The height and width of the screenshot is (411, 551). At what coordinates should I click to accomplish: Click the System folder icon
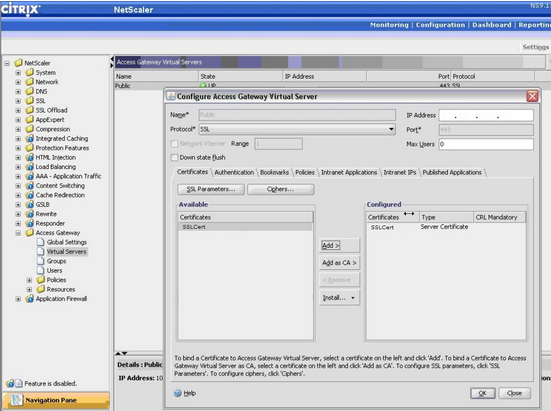click(30, 72)
